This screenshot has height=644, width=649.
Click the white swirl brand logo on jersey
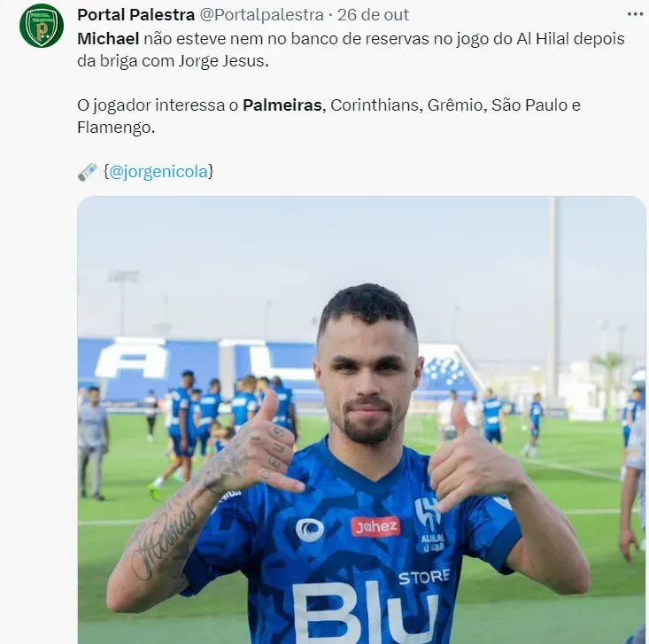[x=310, y=530]
